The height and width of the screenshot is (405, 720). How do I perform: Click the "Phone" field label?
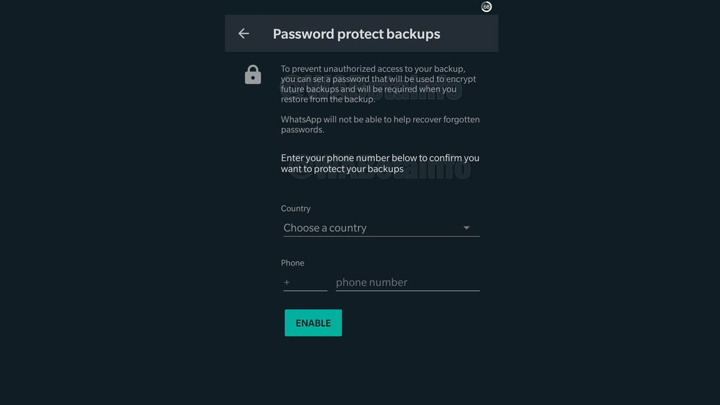[x=292, y=263]
